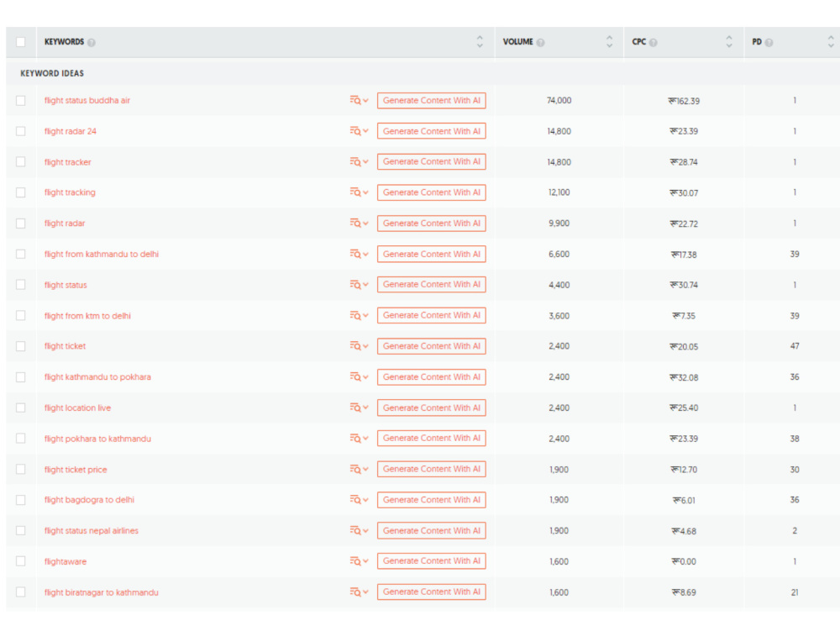Image resolution: width=840 pixels, height=631 pixels.
Task: Generate AI content for 'flightaware'
Action: (431, 561)
